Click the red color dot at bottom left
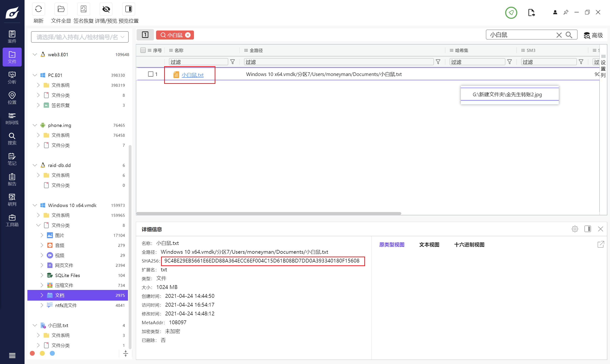This screenshot has height=364, width=610. point(32,353)
